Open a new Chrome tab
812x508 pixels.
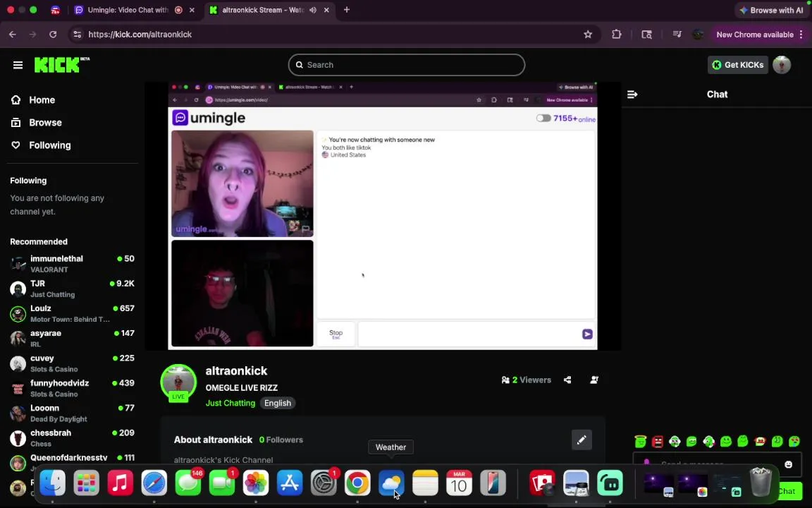click(347, 10)
